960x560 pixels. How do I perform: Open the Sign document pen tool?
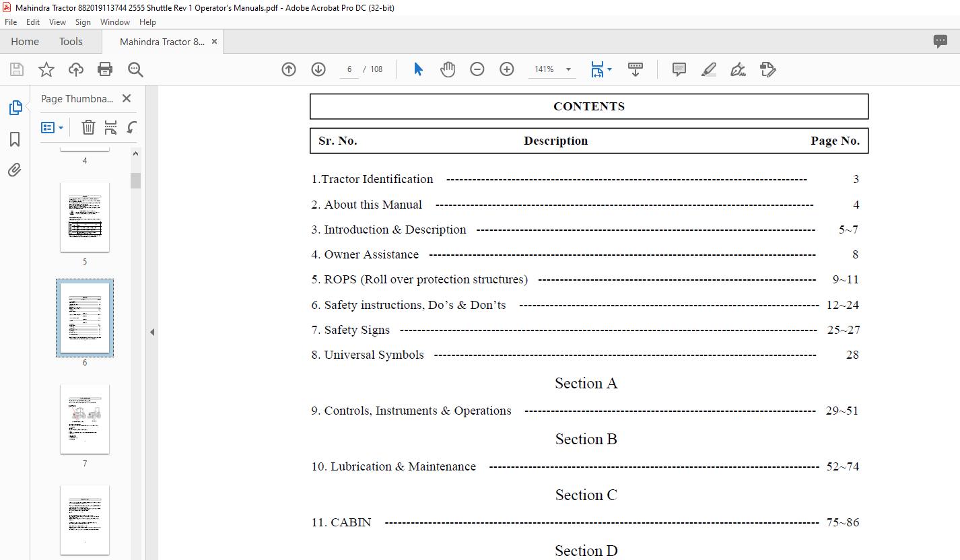point(738,69)
